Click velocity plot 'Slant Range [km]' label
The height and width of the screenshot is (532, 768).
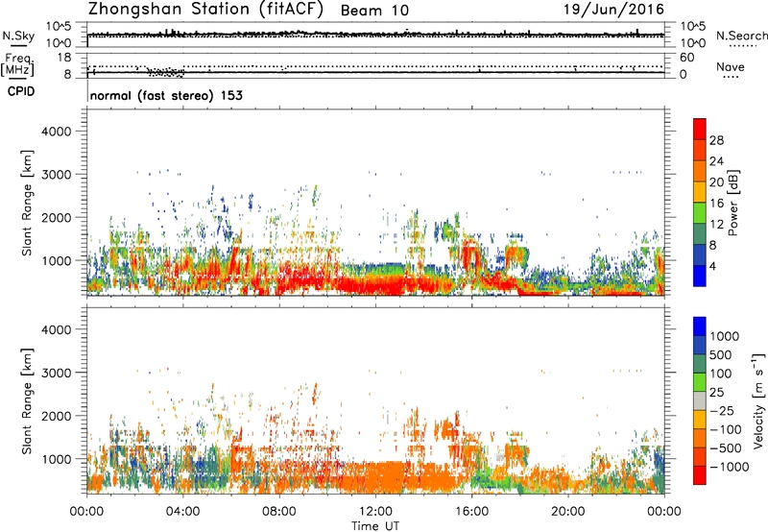click(27, 400)
